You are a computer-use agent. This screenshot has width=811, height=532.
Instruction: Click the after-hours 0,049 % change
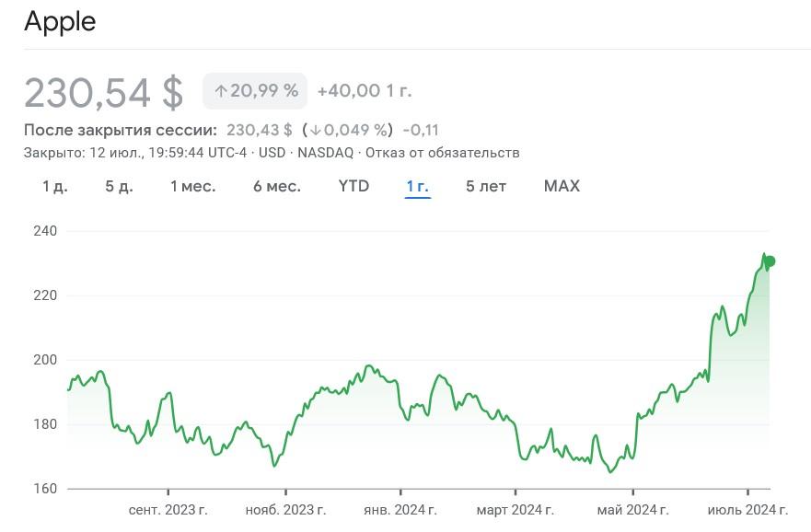(x=348, y=130)
